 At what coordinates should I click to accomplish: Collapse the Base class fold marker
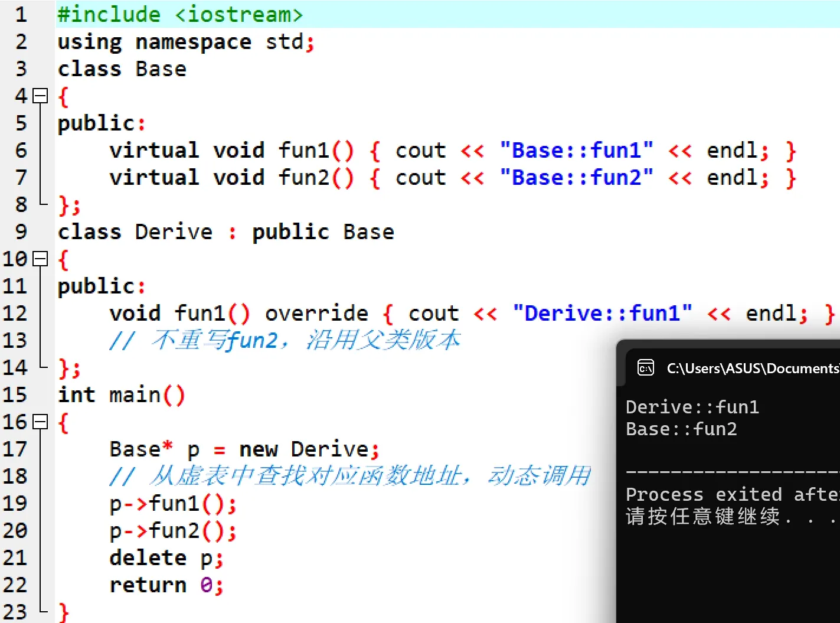40,96
